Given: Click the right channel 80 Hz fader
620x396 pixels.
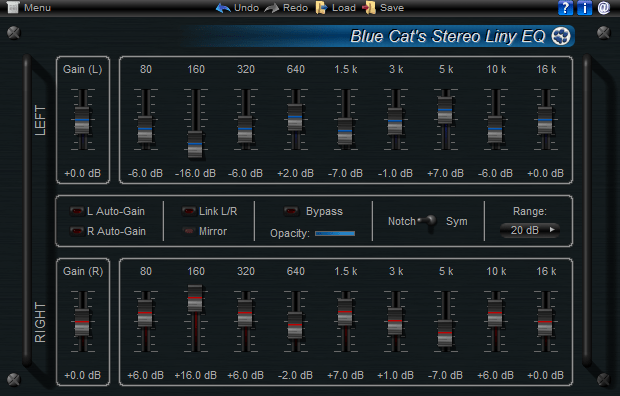Looking at the screenshot, I should [x=145, y=313].
